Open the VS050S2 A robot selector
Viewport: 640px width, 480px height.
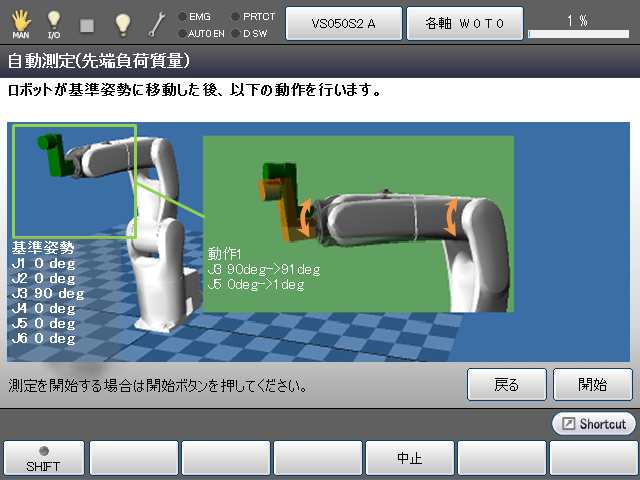343,22
